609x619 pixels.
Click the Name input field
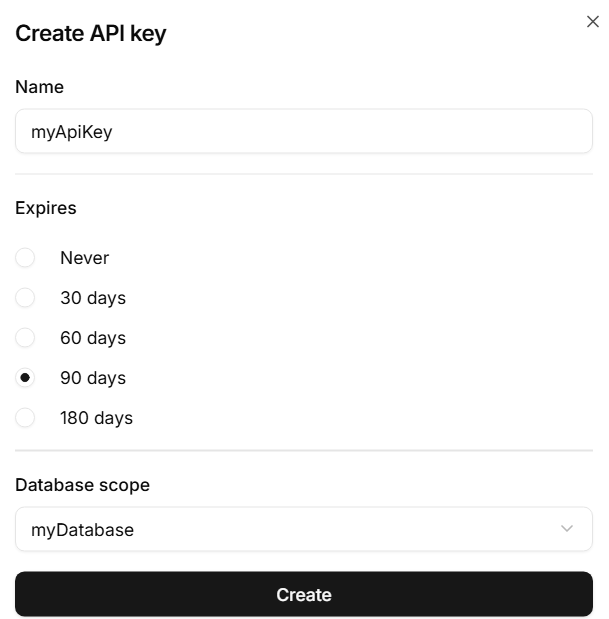(x=304, y=131)
